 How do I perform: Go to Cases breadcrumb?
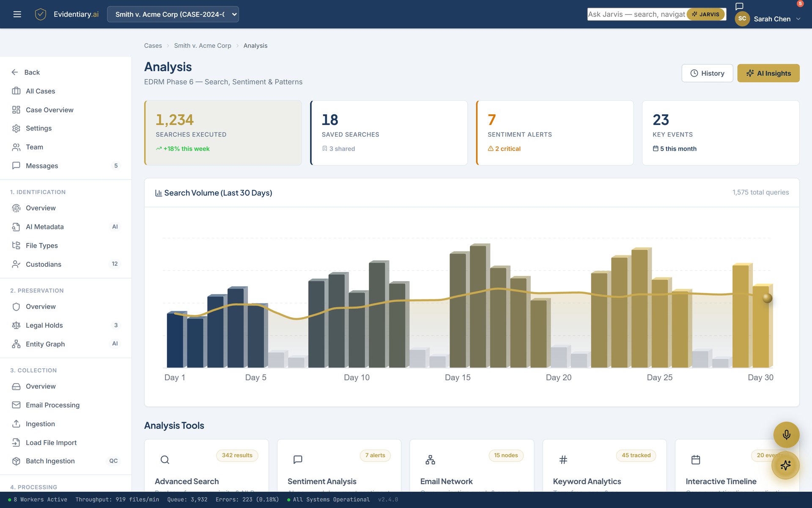(x=153, y=46)
